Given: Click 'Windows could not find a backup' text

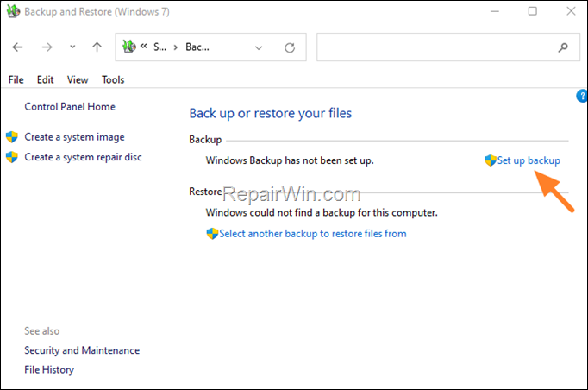Looking at the screenshot, I should (x=322, y=213).
